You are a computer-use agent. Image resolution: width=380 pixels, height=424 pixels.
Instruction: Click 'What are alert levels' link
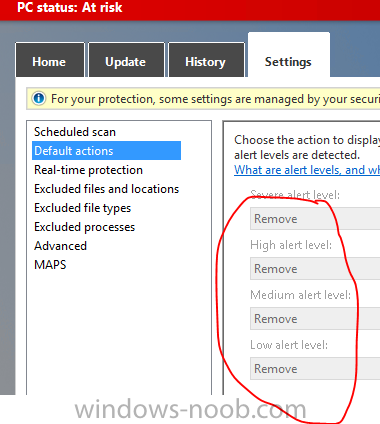[307, 170]
